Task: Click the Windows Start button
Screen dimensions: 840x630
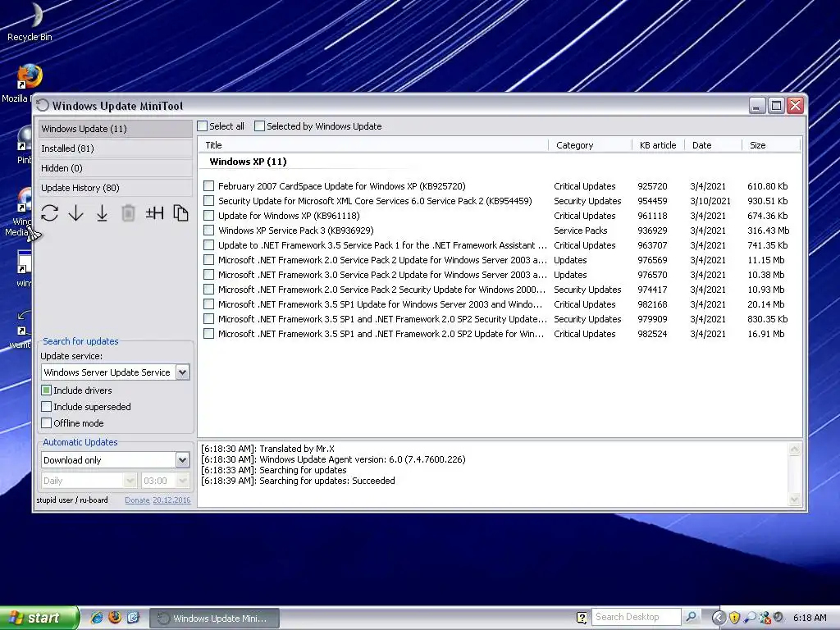Action: point(39,618)
